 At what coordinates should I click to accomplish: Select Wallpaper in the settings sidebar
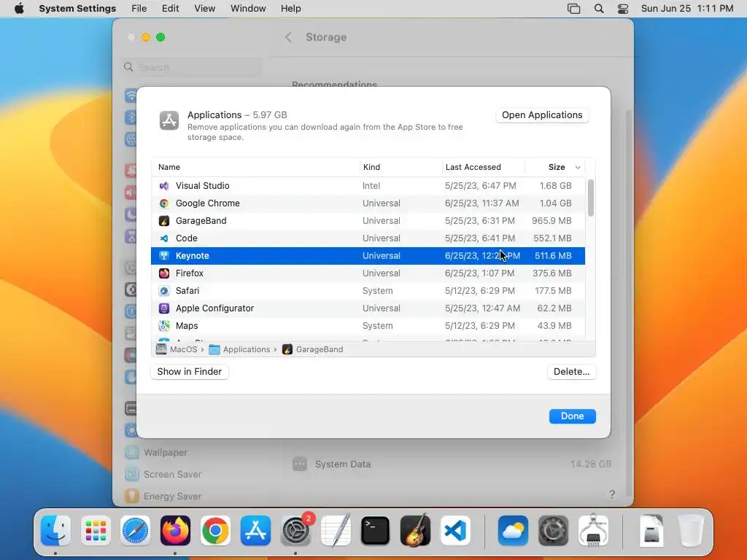(166, 452)
